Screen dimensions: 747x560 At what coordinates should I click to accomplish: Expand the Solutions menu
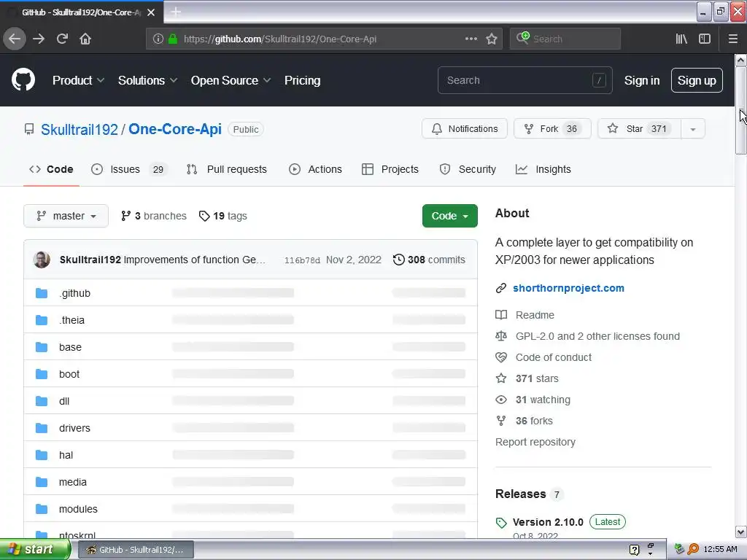(x=147, y=80)
